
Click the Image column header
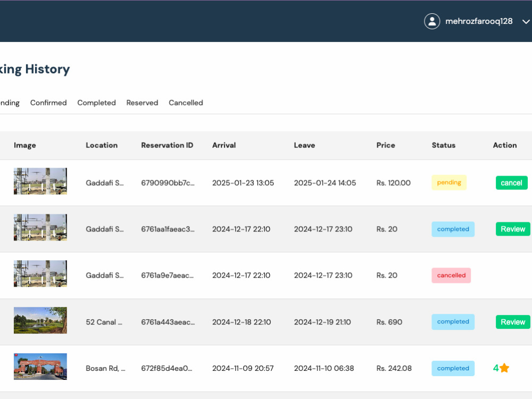(25, 145)
